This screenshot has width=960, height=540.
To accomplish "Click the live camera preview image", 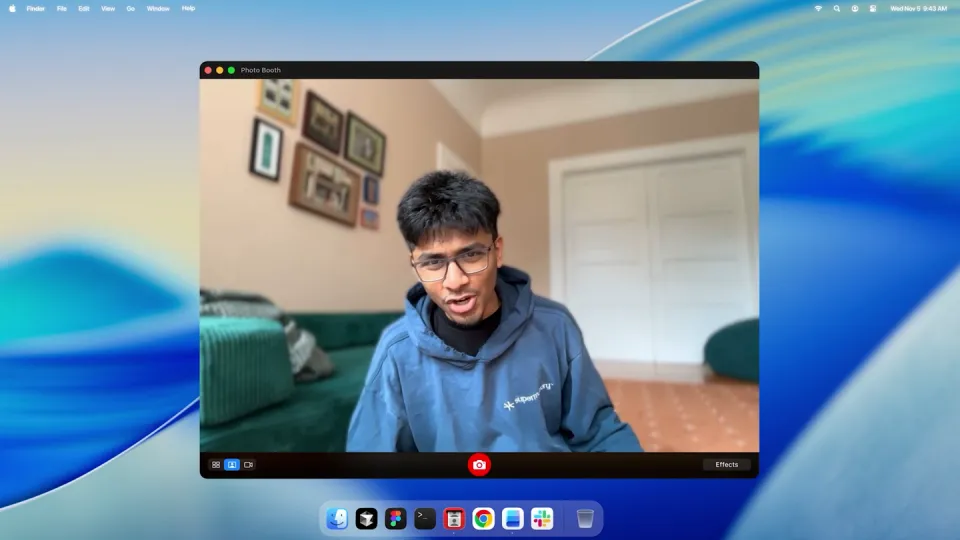I will [x=479, y=265].
